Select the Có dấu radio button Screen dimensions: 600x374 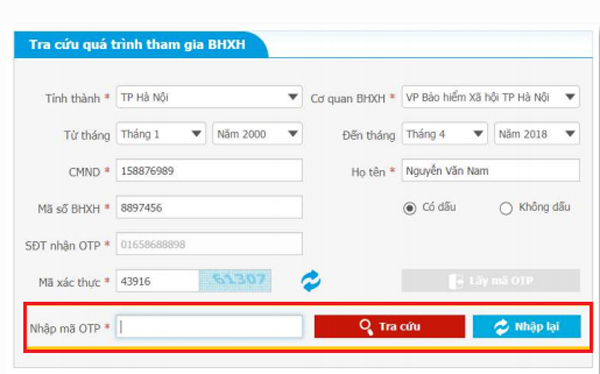409,208
